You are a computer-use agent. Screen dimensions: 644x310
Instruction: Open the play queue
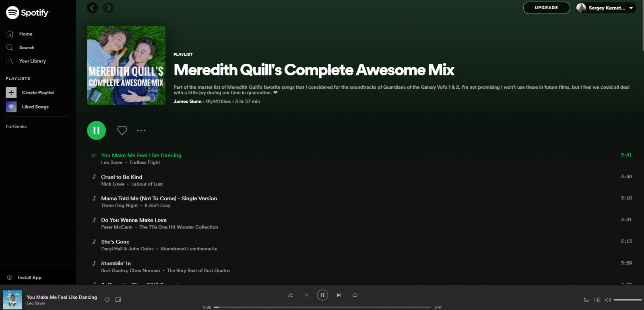pyautogui.click(x=586, y=300)
